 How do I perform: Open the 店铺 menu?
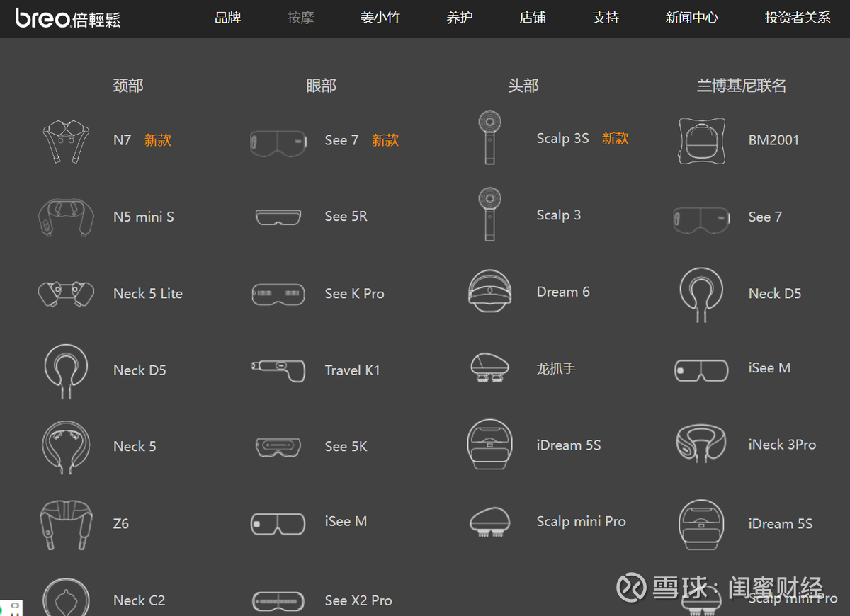pos(533,18)
